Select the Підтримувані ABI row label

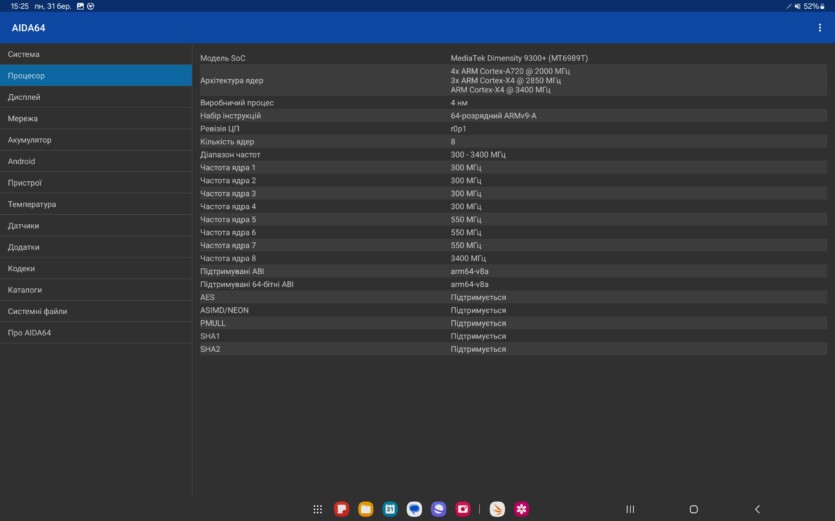pos(232,271)
